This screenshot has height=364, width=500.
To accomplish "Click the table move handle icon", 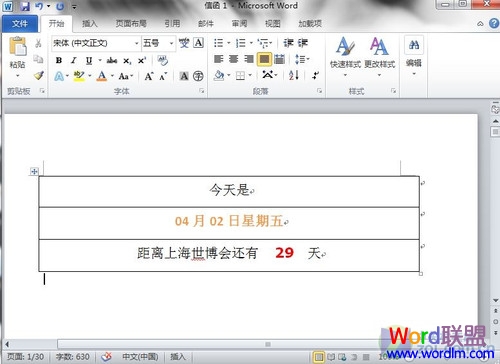I will coord(34,171).
